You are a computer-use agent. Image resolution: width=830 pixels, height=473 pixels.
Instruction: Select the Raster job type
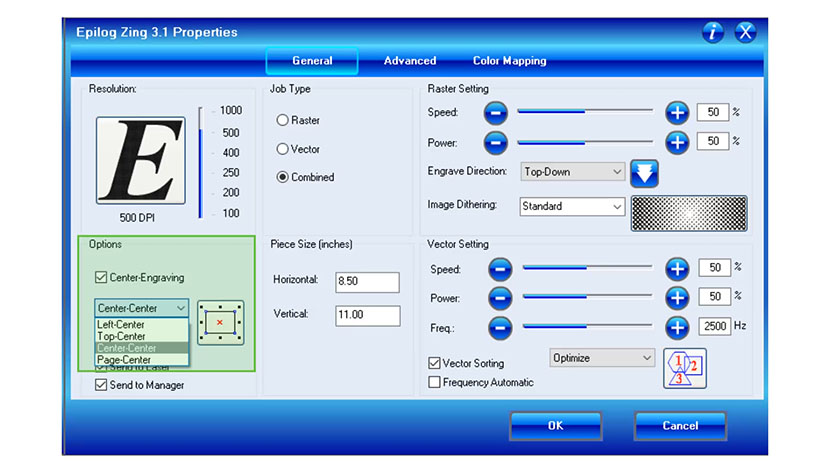[x=283, y=120]
